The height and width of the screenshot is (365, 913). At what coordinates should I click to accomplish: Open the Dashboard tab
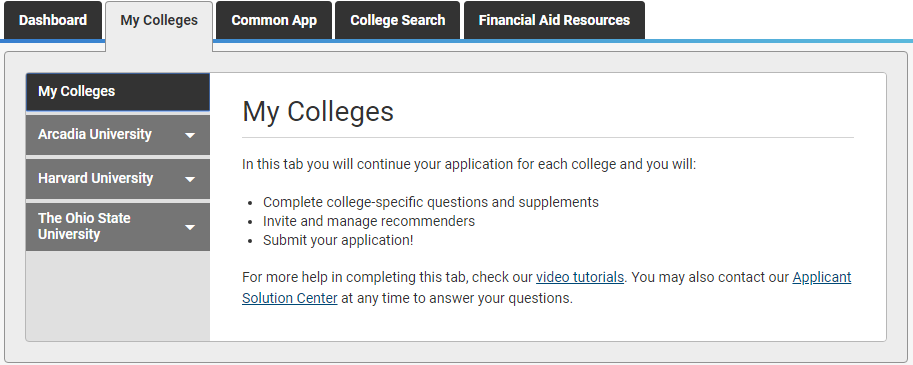click(53, 20)
